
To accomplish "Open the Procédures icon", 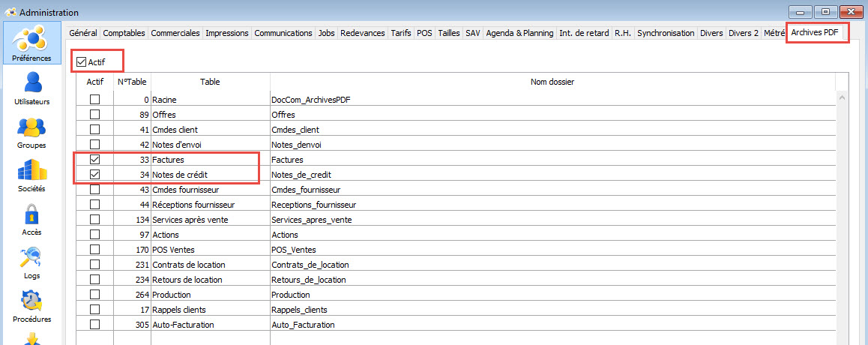I will point(31,304).
